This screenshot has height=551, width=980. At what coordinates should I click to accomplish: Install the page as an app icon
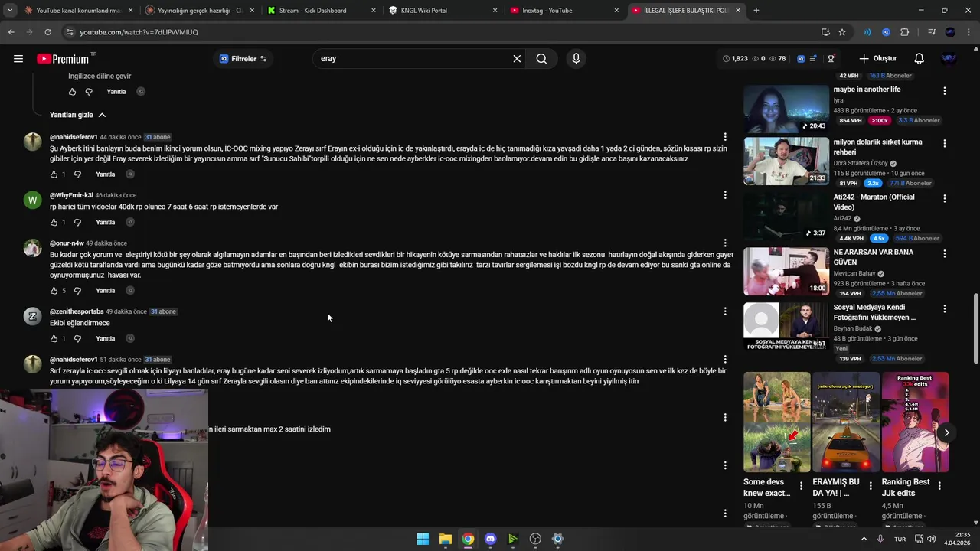click(825, 32)
